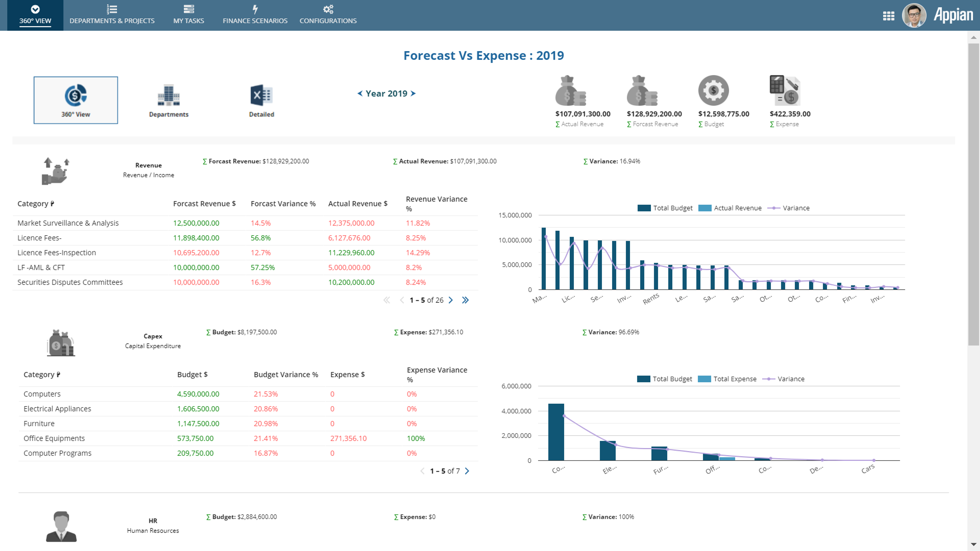Click the Forcast Revenue money bag icon

point(642,91)
